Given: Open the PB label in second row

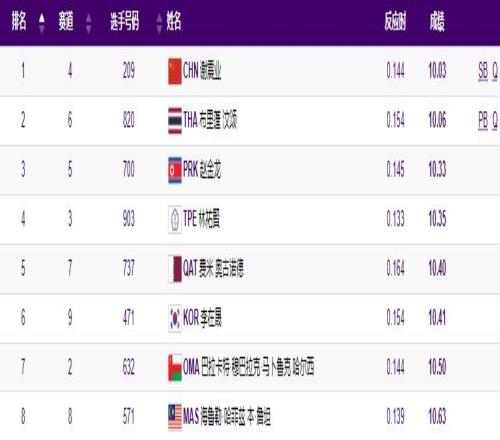Looking at the screenshot, I should click(x=483, y=120).
